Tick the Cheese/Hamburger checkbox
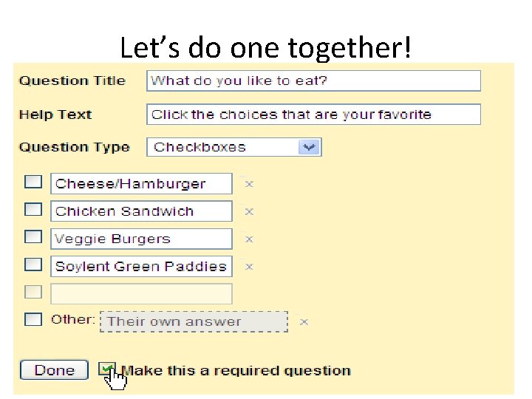 point(33,182)
